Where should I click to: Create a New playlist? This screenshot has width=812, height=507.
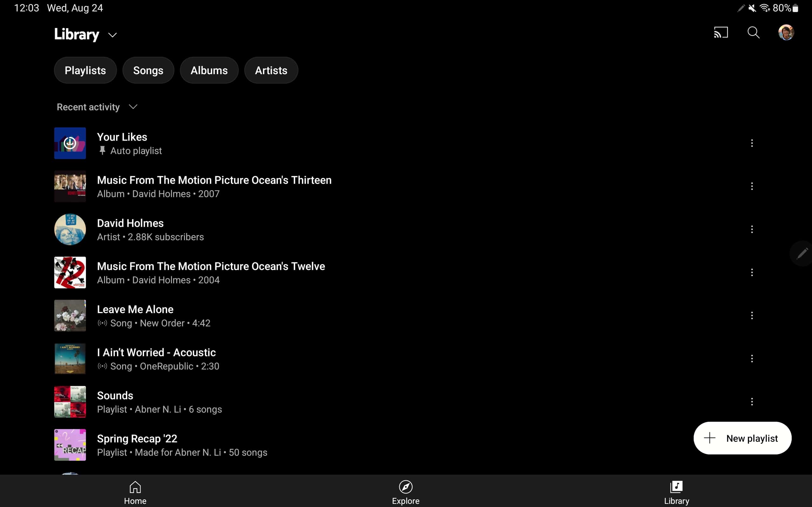coord(742,438)
